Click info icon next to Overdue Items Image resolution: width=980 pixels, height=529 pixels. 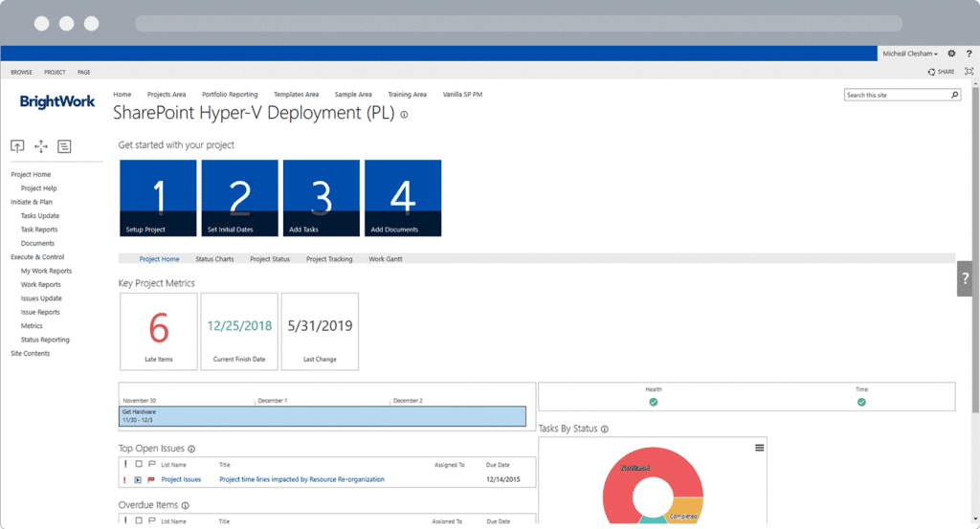click(185, 505)
